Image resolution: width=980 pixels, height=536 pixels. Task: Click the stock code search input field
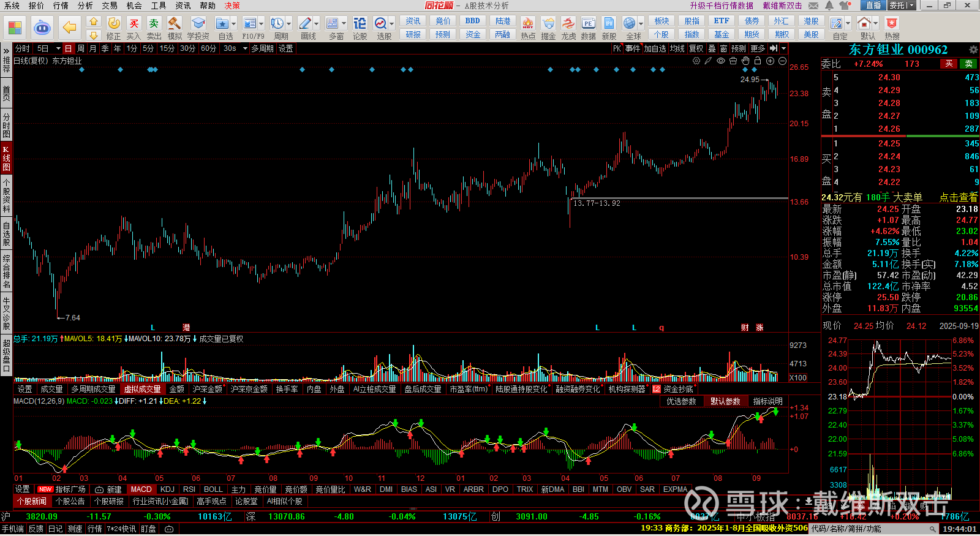point(874,529)
